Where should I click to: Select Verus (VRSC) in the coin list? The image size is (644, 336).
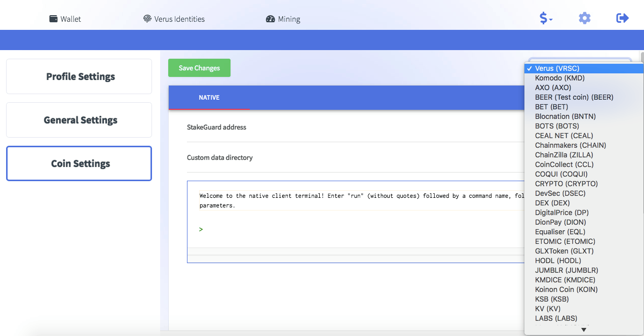tap(584, 68)
